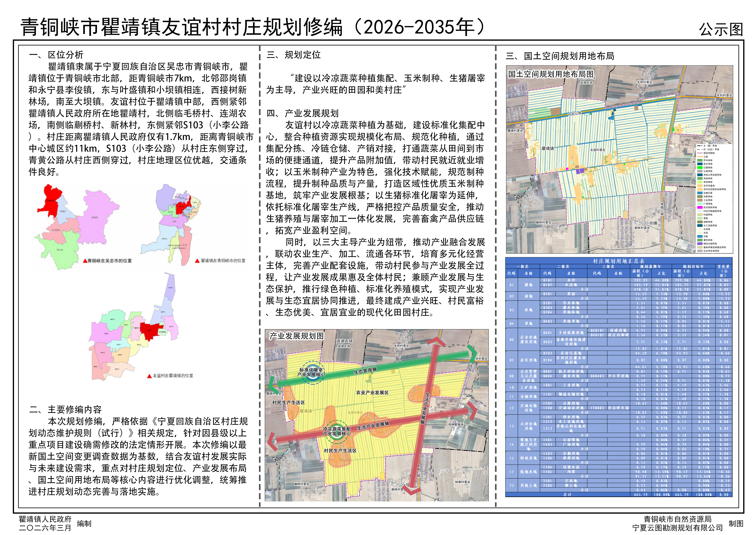This screenshot has width=756, height=535.
Task: Click the subtotal value 478.10
Action: point(641,290)
